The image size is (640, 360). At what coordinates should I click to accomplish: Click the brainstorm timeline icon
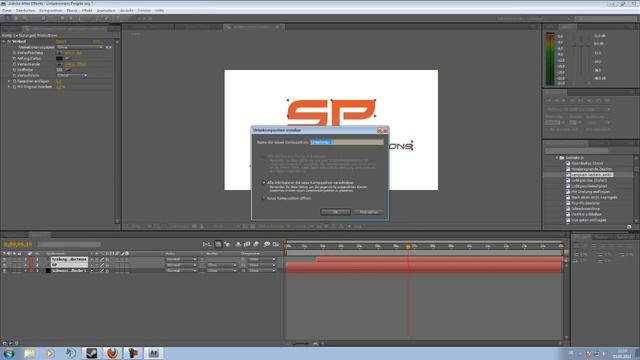tap(267, 244)
